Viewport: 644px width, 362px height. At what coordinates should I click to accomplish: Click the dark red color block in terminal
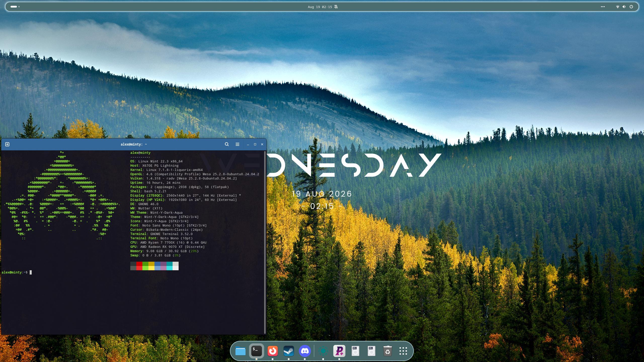(139, 264)
